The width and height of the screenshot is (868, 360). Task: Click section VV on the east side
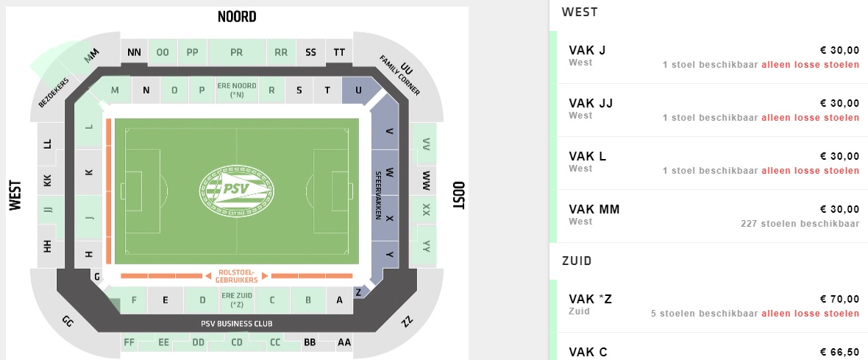click(x=426, y=147)
